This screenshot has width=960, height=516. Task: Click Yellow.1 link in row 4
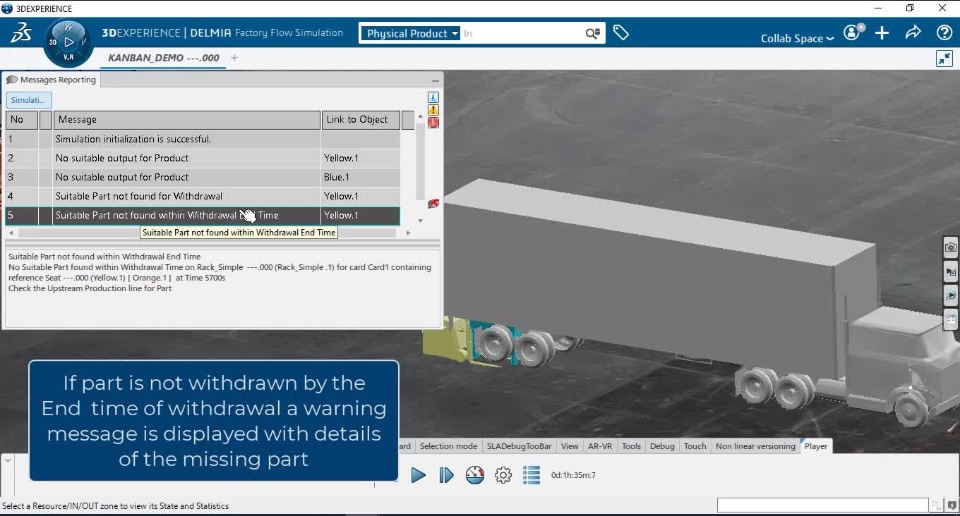pyautogui.click(x=341, y=196)
